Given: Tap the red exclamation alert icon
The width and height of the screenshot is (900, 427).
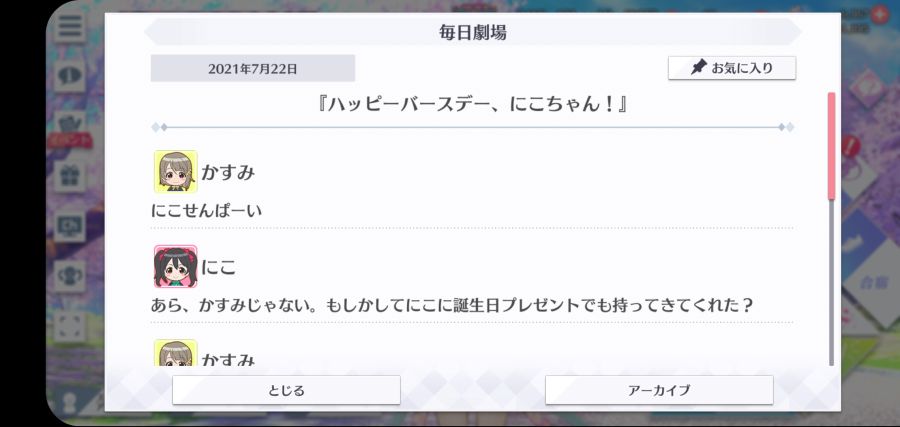Looking at the screenshot, I should pos(851,145).
